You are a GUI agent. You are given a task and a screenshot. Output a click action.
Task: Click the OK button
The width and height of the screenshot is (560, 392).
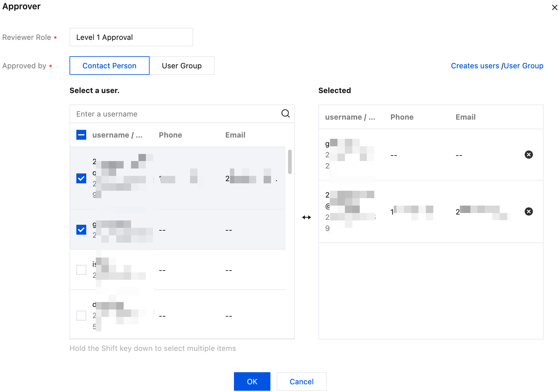[252, 381]
